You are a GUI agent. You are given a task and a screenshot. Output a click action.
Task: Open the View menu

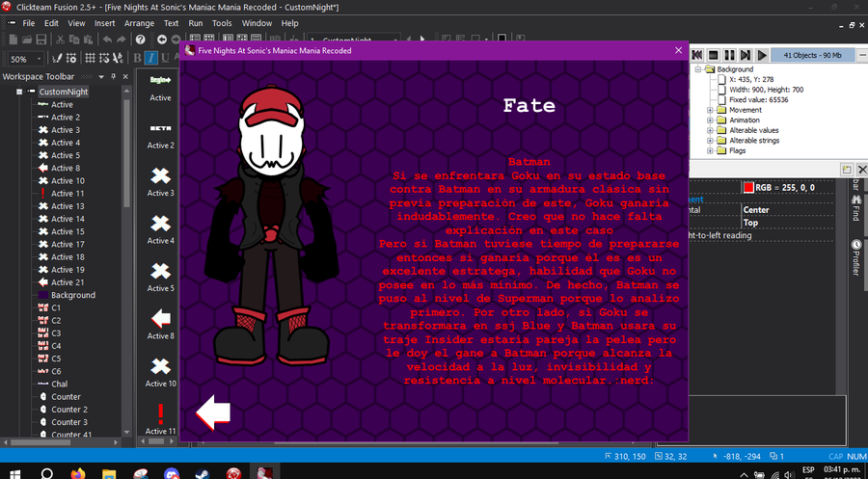(76, 23)
